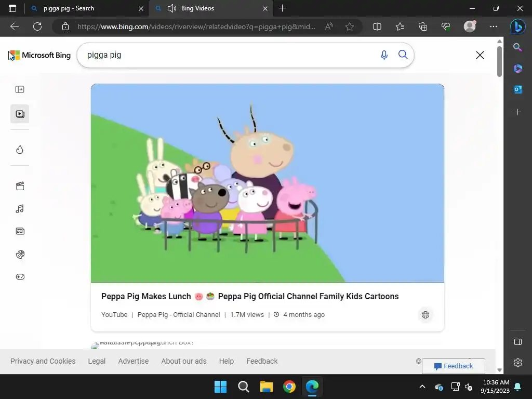Click the scrollbar down arrow

(499, 370)
